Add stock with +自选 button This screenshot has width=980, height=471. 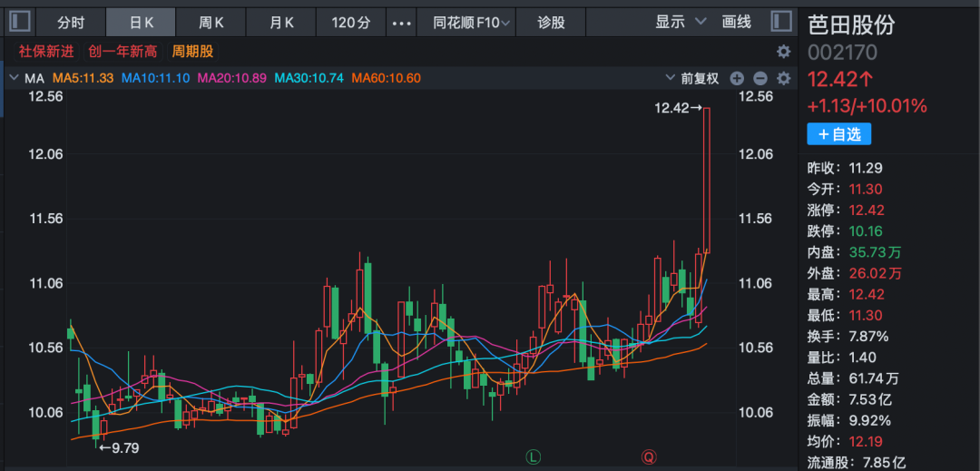pyautogui.click(x=838, y=134)
